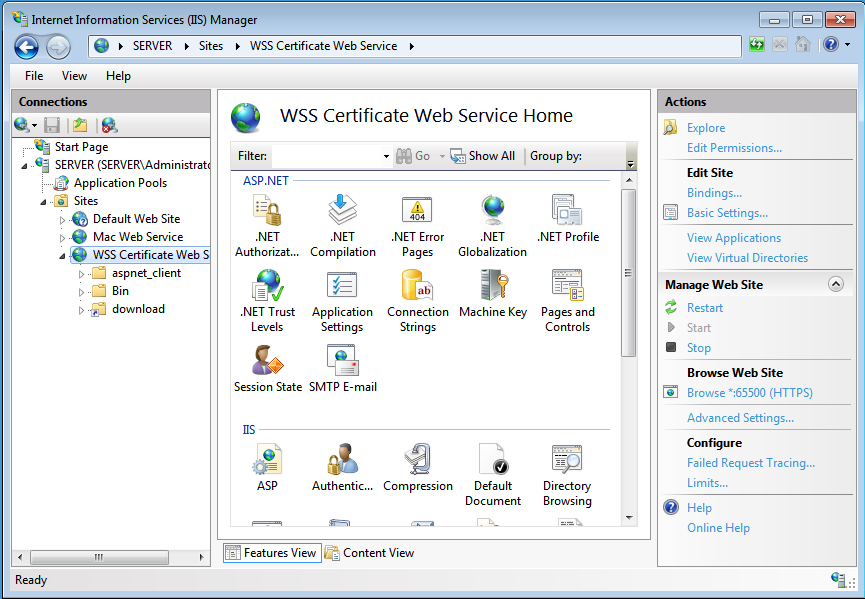Screen dimensions: 865x599
Task: Click the Refresh page icon in the address bar
Action: (757, 44)
